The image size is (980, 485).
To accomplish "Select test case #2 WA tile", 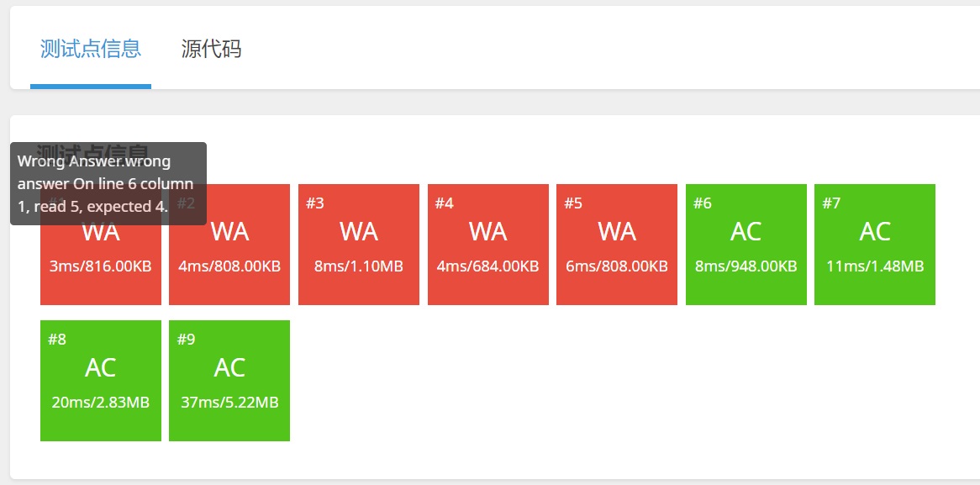I will pos(229,245).
